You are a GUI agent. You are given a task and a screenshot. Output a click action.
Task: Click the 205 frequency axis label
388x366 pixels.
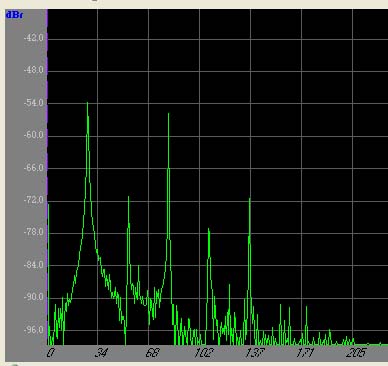[x=356, y=353]
